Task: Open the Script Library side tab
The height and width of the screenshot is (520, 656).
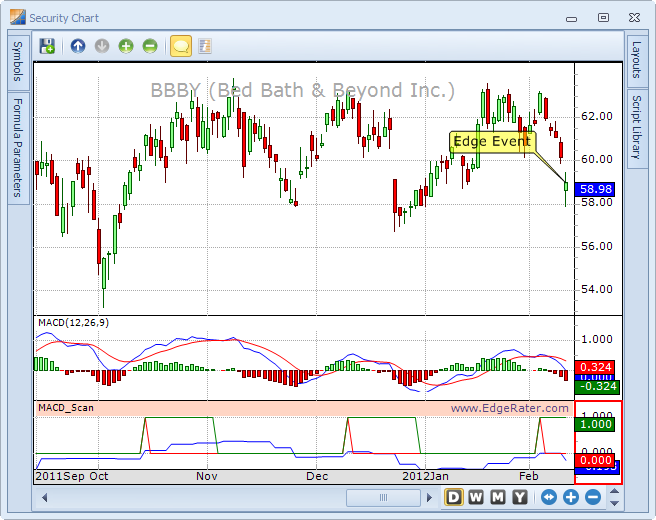Action: pyautogui.click(x=637, y=128)
